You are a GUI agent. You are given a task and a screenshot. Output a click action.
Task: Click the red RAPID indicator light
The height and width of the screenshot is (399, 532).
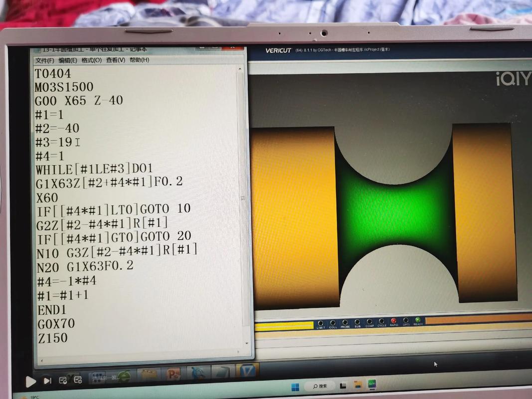click(394, 321)
